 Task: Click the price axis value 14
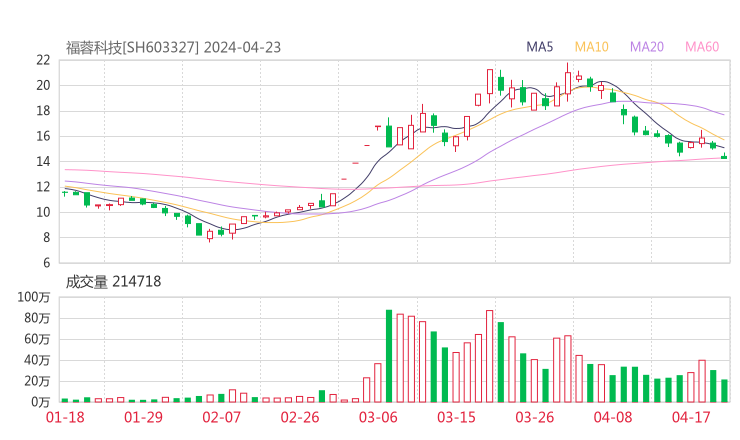tap(43, 161)
